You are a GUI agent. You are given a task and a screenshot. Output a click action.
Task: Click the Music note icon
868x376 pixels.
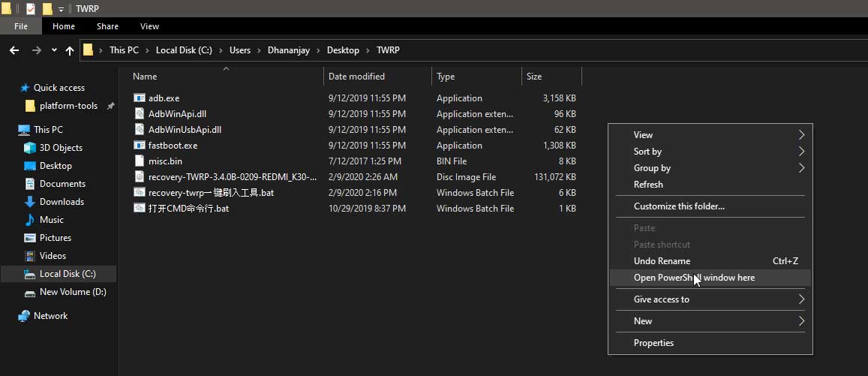30,220
